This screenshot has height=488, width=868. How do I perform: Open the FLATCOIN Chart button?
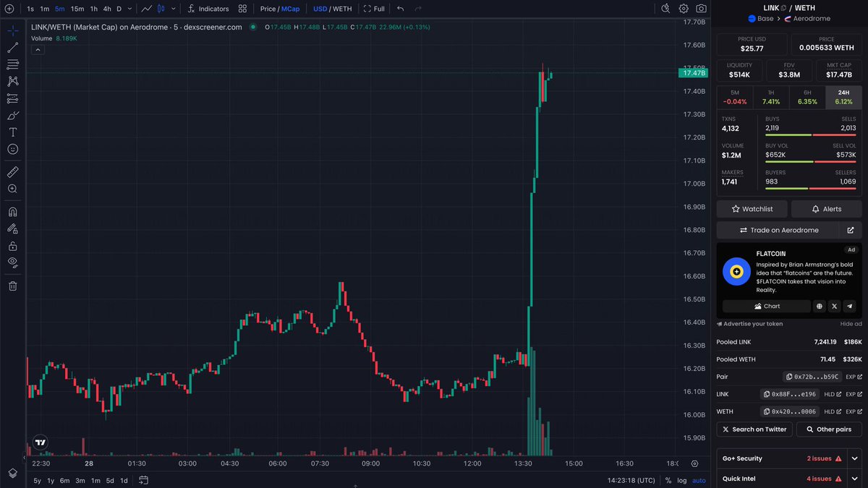click(x=766, y=307)
